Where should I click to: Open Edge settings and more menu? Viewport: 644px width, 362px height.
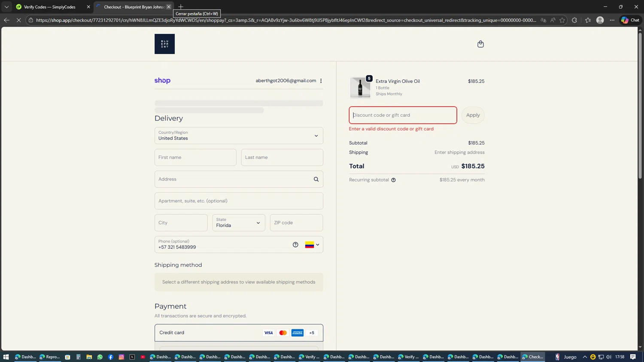point(612,20)
